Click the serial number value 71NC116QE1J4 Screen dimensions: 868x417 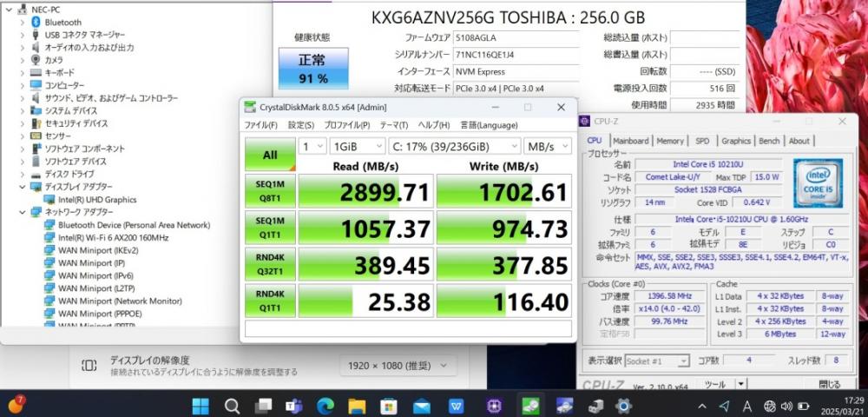pyautogui.click(x=487, y=55)
